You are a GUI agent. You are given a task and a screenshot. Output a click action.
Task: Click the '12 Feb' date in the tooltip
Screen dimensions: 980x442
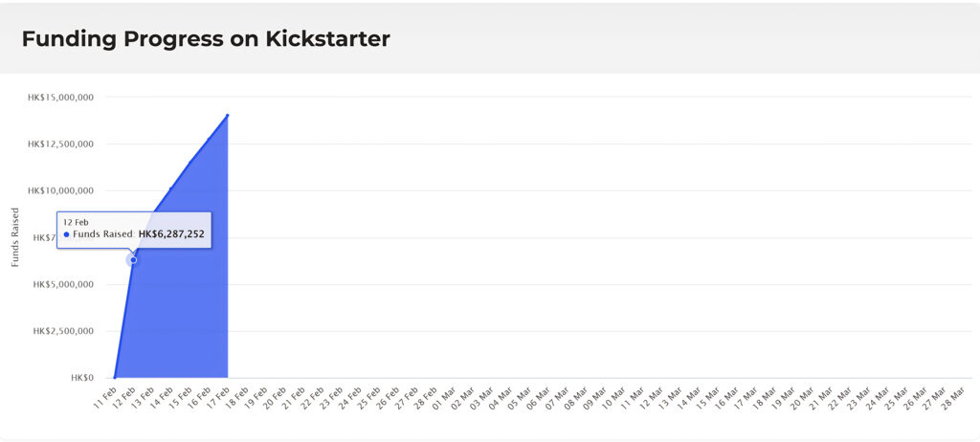[76, 222]
